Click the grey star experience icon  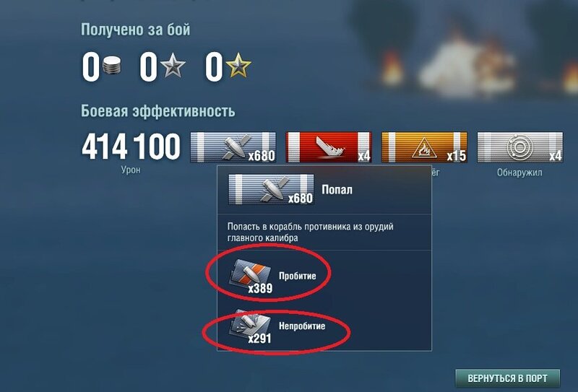click(173, 65)
